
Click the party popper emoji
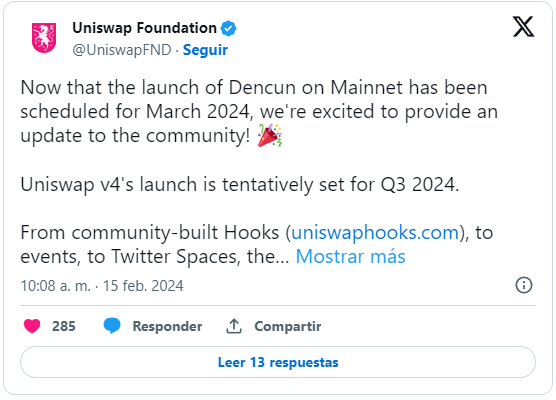click(x=269, y=135)
